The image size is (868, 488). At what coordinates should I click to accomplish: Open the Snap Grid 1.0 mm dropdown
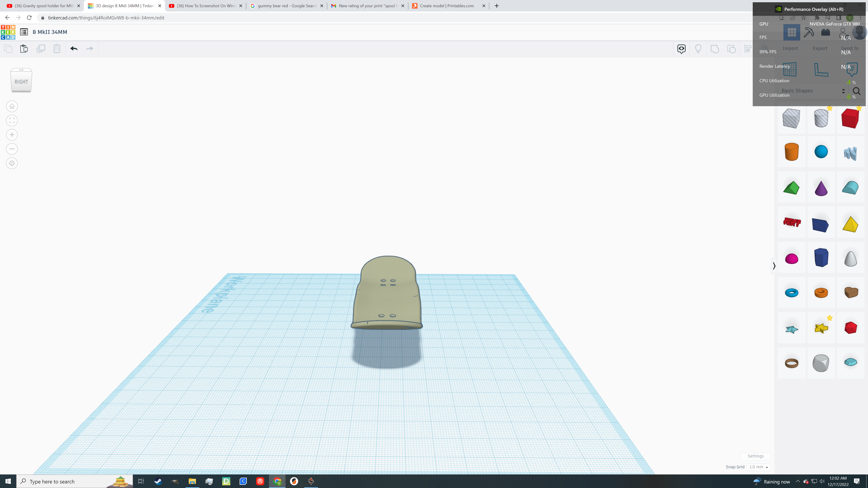(759, 467)
